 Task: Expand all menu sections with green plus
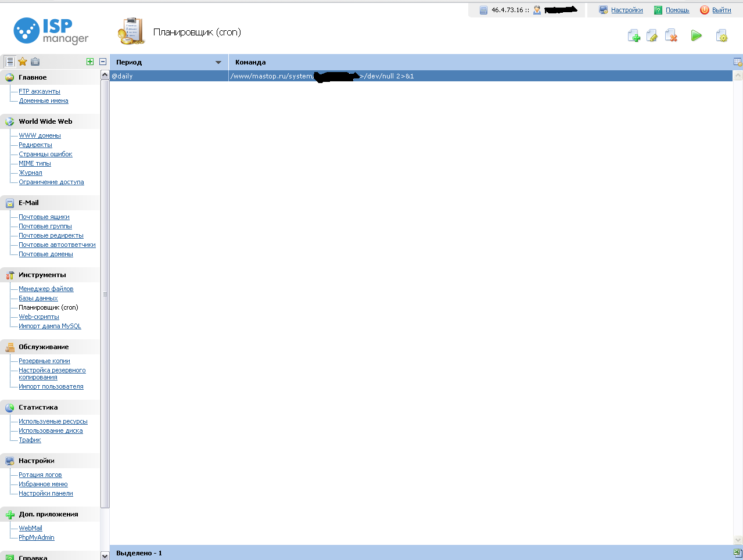click(90, 62)
